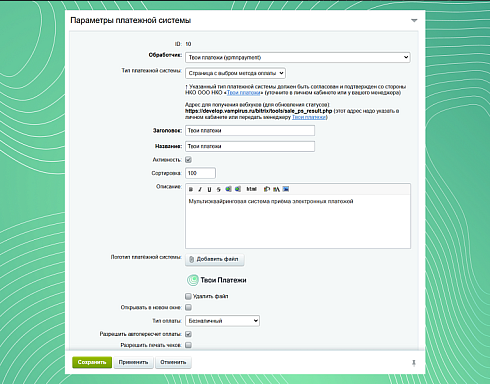Toggle bold in the description editor
Screen dimensions: 490x384
[x=191, y=189]
